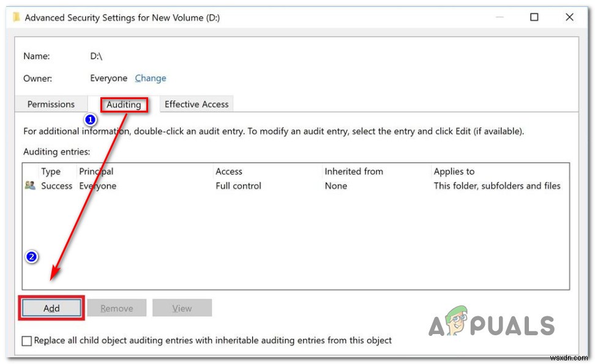Switch to the Effective Access tab

(196, 103)
